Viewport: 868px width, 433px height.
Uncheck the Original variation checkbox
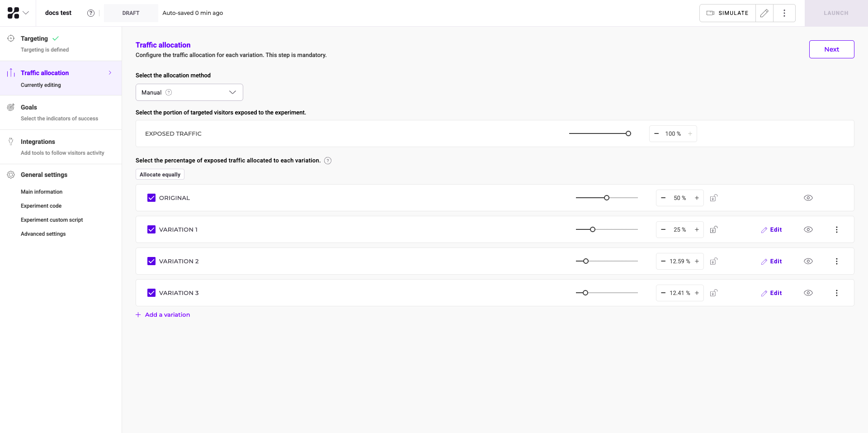(151, 198)
